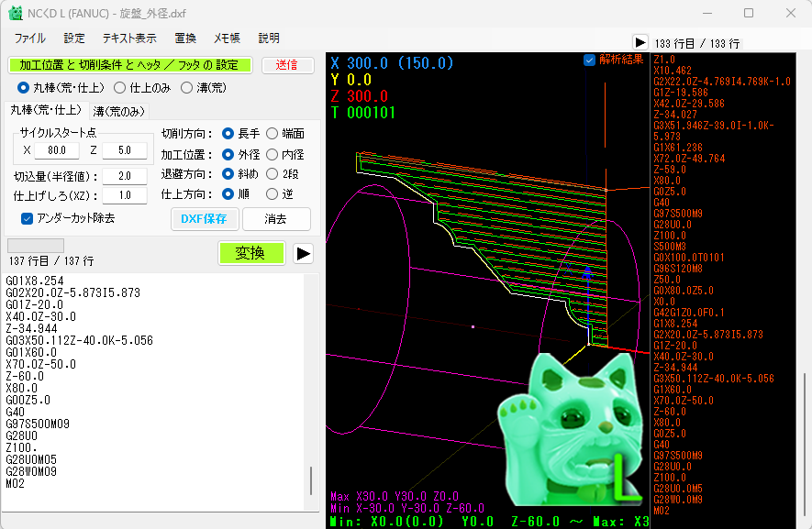
Task: Click the app icon in title bar
Action: pos(16,13)
